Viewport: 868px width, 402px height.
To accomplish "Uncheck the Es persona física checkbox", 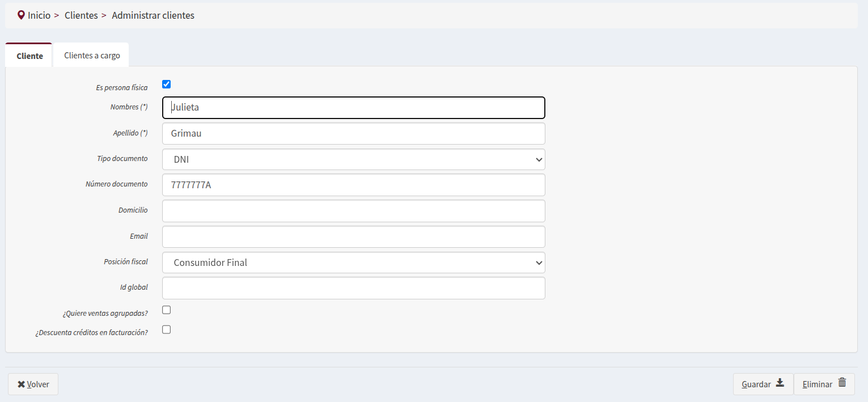I will pos(167,84).
